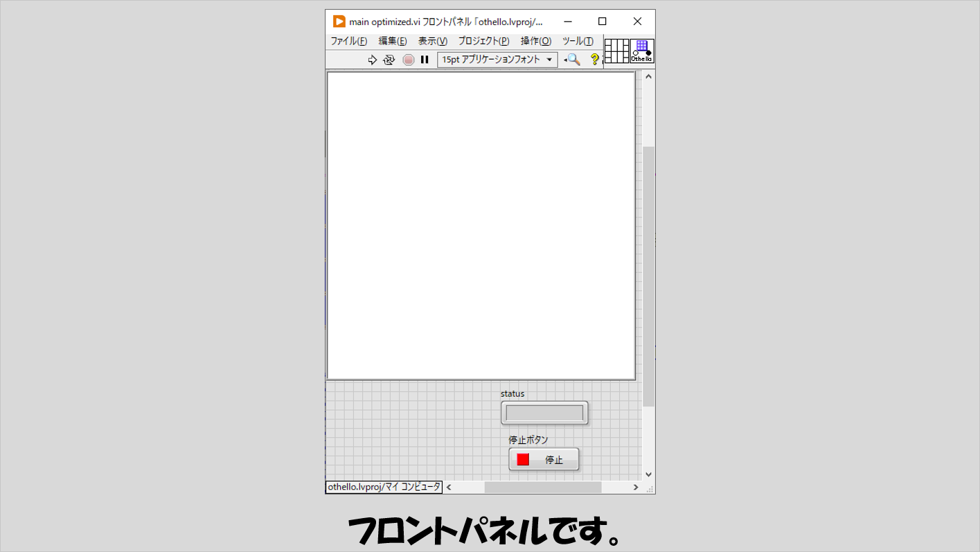Click the Run Continuously icon
The height and width of the screenshot is (552, 980).
(389, 60)
